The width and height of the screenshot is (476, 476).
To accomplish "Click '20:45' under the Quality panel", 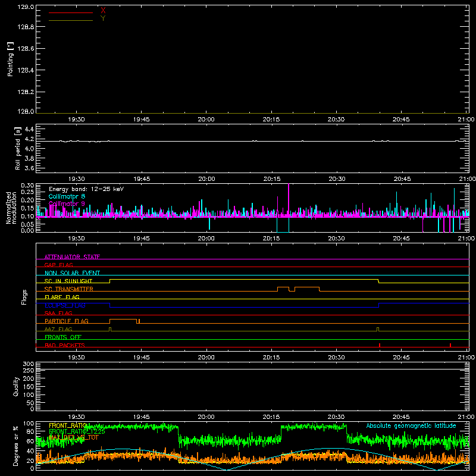I will click(401, 417).
